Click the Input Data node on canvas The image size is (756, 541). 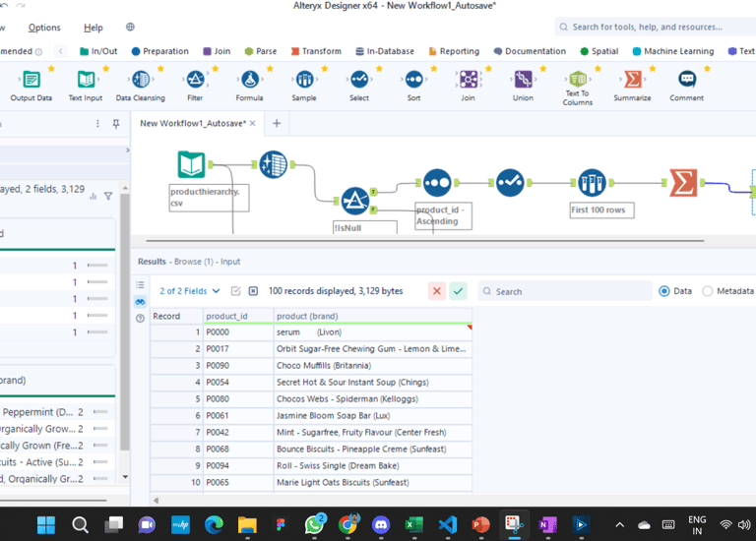(x=191, y=164)
